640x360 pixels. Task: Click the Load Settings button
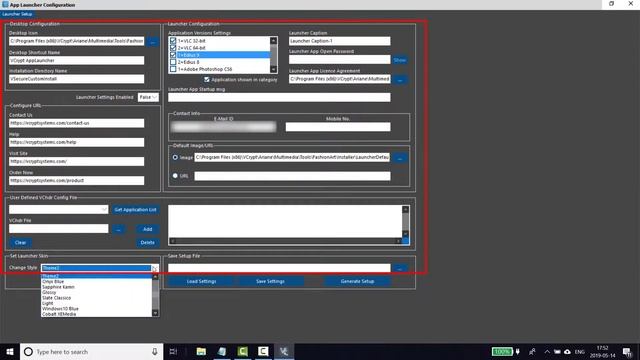click(x=201, y=281)
